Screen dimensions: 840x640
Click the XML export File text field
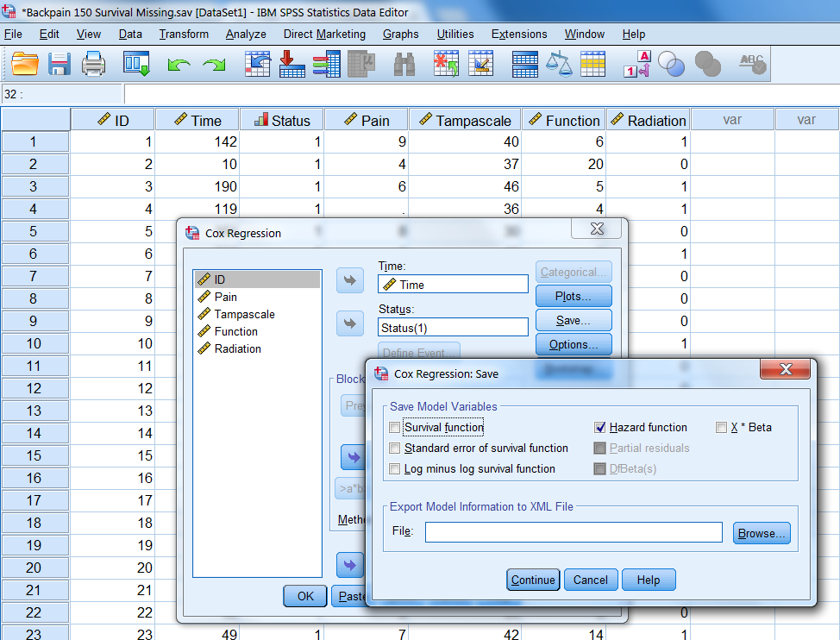pos(573,533)
